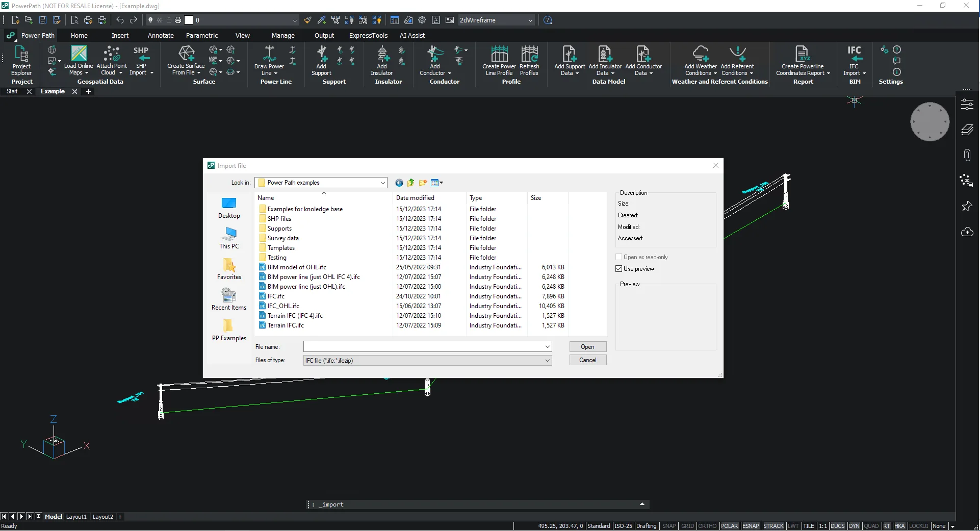Toggle POLAR tracking in status bar
The width and height of the screenshot is (980, 531).
coord(730,526)
